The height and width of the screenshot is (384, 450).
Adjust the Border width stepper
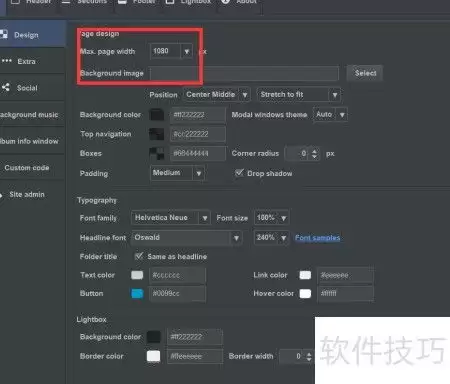[x=309, y=356]
